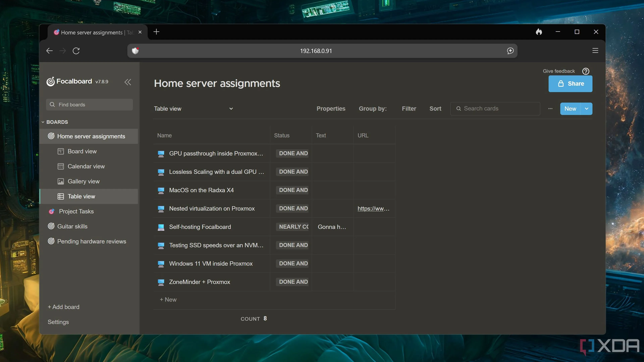
Task: Click the Status column header
Action: (x=282, y=135)
